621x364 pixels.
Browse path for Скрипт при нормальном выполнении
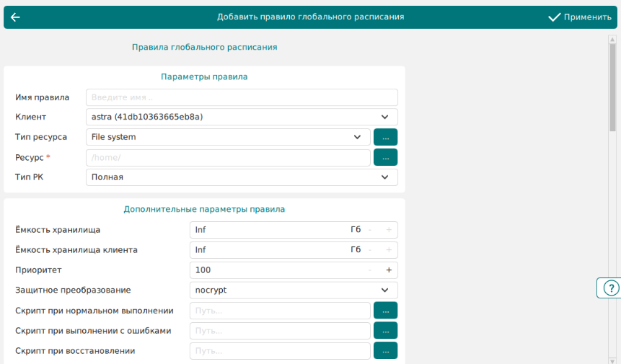[x=385, y=311]
